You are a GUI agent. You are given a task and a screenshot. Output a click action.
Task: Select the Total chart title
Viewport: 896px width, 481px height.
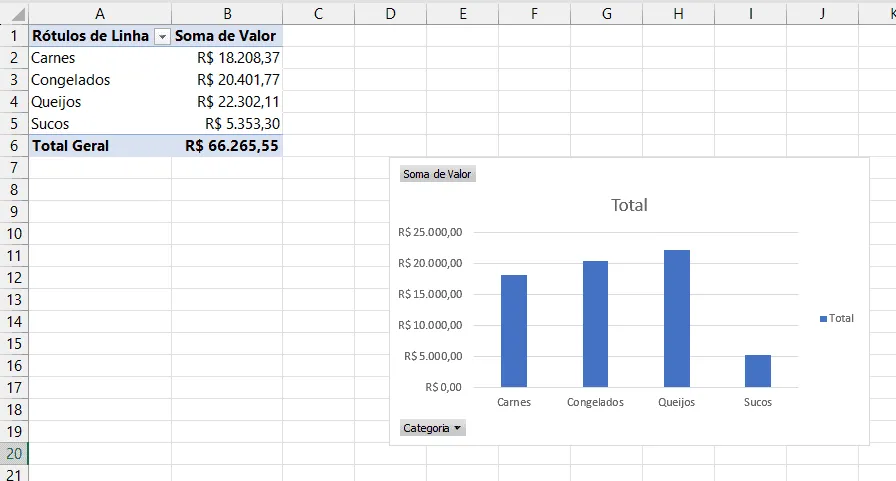tap(629, 205)
